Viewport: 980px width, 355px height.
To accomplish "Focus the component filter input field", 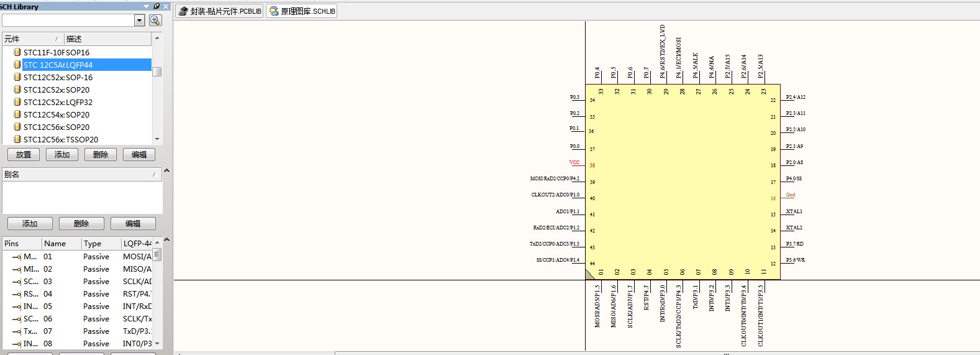I will click(68, 21).
